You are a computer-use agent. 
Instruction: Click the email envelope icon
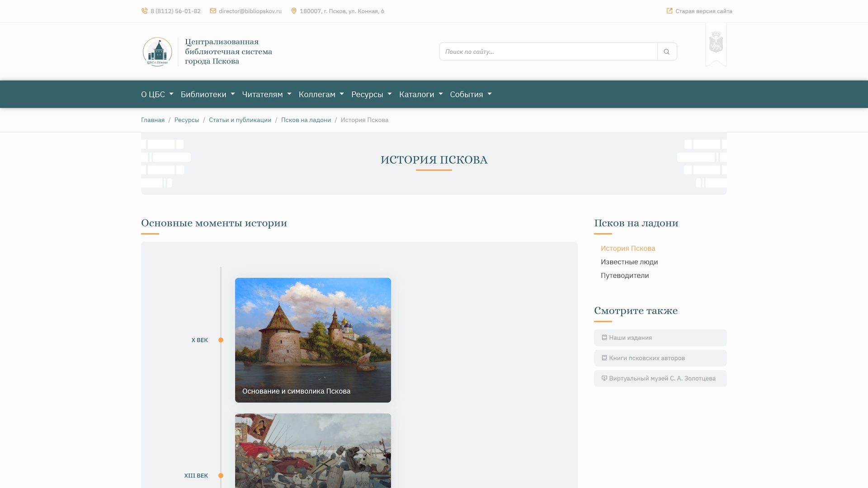[x=213, y=11]
